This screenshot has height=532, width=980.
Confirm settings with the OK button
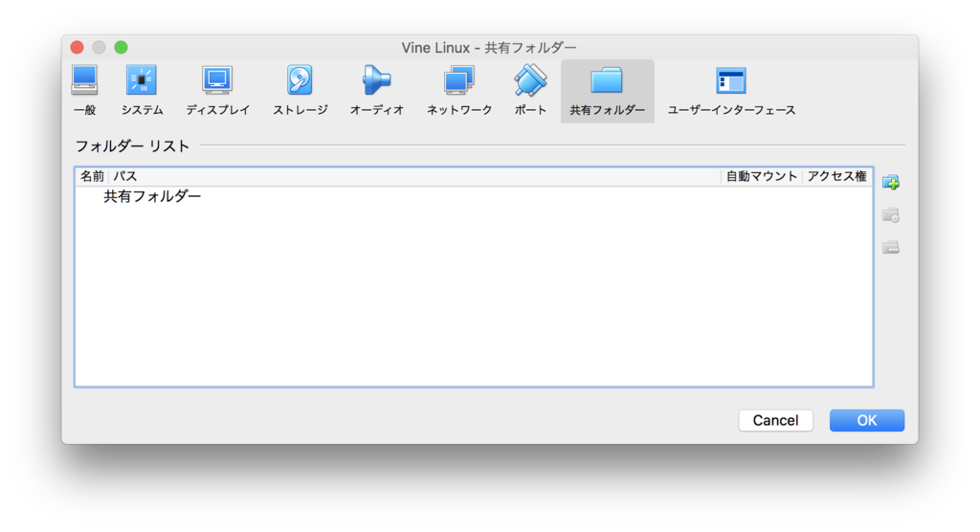pos(866,420)
